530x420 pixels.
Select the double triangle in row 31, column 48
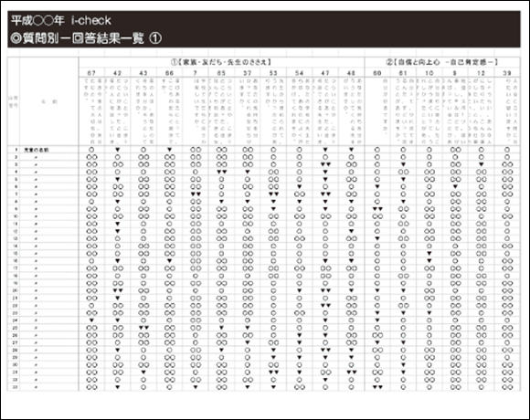[352, 373]
